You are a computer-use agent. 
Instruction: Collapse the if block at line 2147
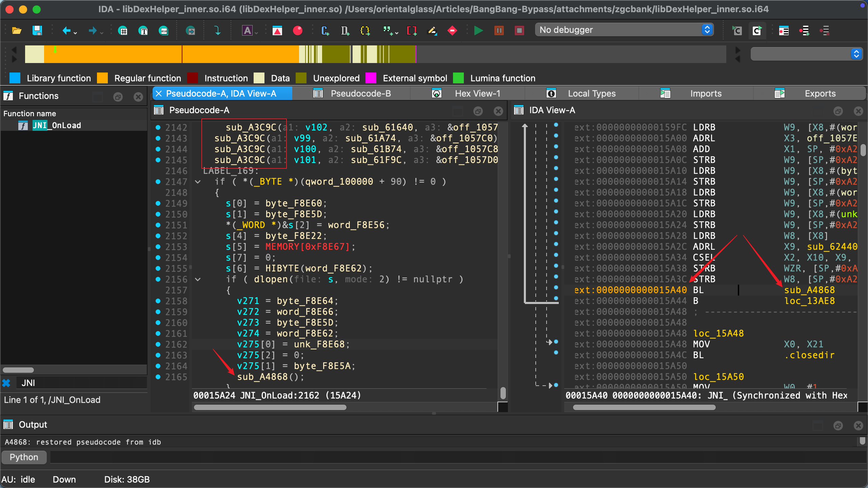[x=198, y=182]
